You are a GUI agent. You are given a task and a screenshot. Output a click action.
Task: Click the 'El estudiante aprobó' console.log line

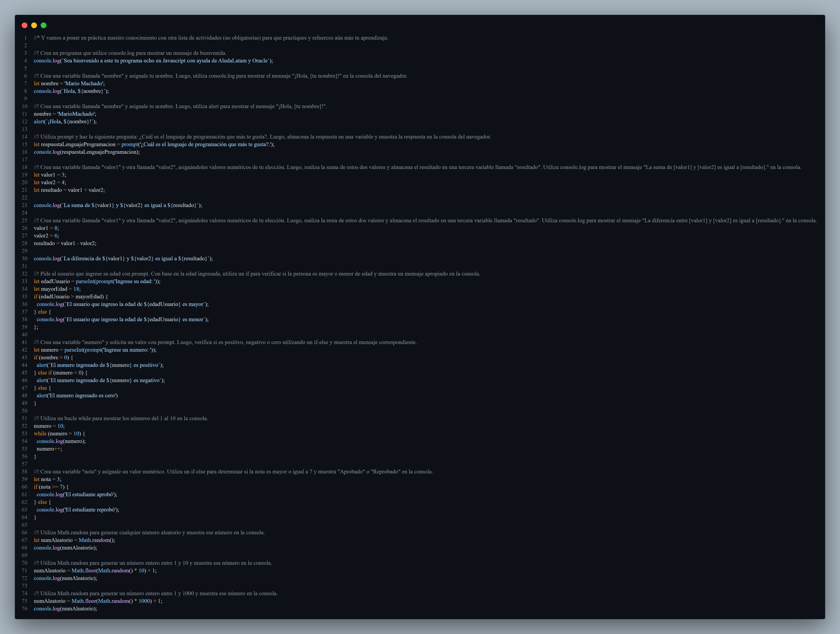77,494
